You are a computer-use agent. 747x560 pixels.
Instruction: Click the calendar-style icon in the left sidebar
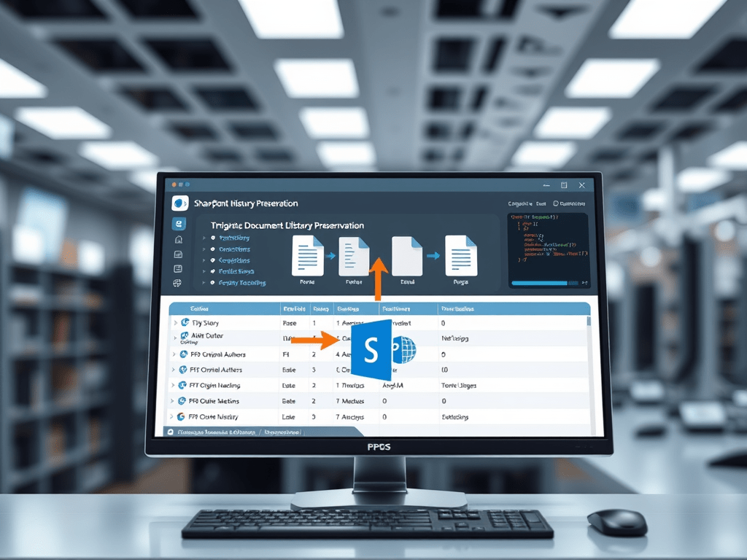[x=178, y=268]
